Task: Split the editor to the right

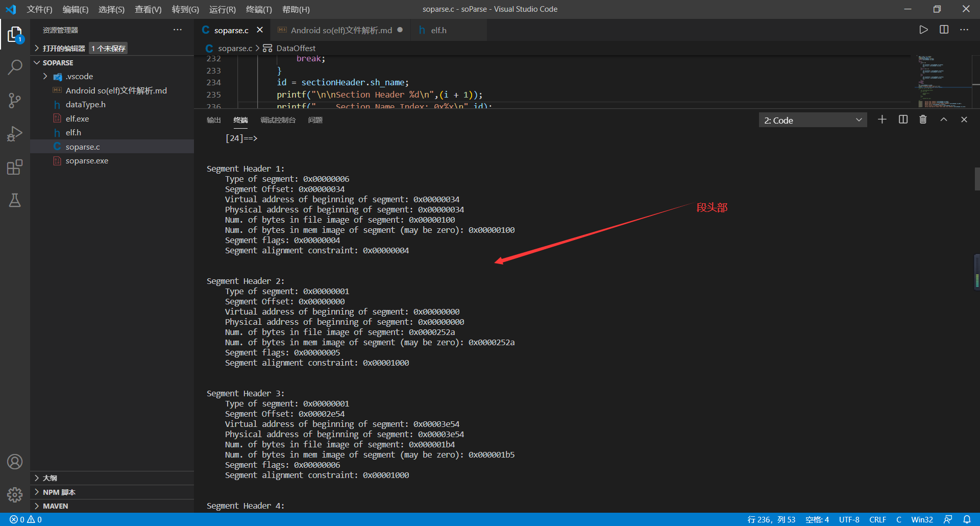Action: [944, 30]
